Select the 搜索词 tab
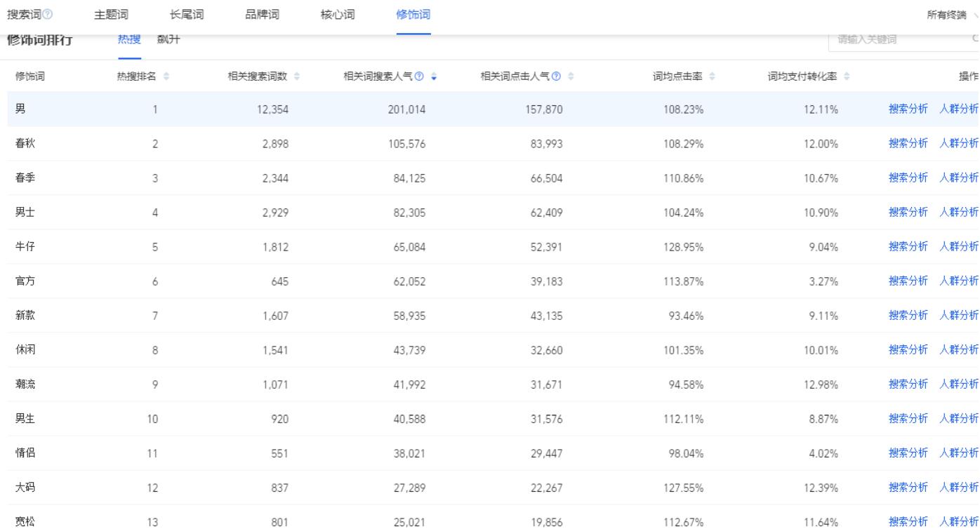This screenshot has height=529, width=980. [x=22, y=15]
